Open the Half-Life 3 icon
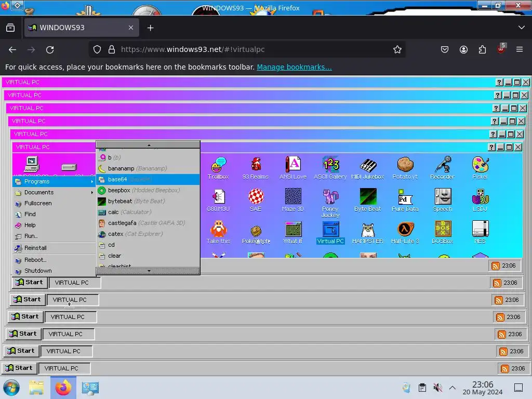The image size is (532, 399). [x=405, y=232]
